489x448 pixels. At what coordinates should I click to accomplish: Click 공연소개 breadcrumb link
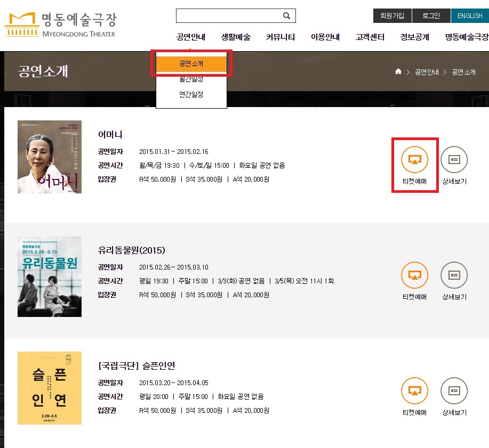coord(464,72)
